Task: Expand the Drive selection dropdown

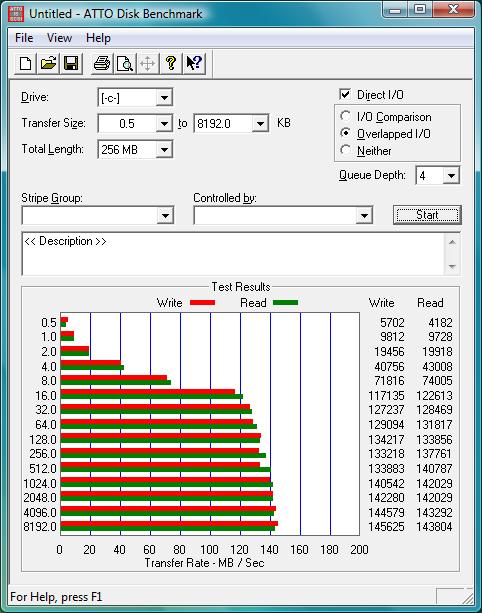Action: (x=164, y=97)
